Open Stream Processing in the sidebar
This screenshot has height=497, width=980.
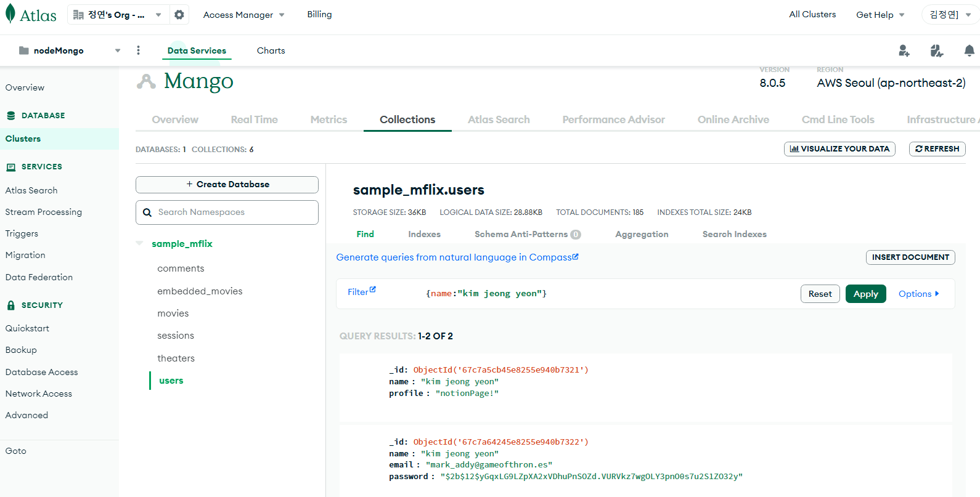coord(44,212)
